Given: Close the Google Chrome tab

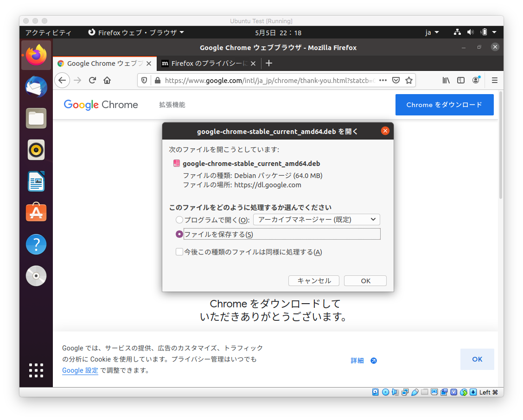Looking at the screenshot, I should (x=149, y=64).
